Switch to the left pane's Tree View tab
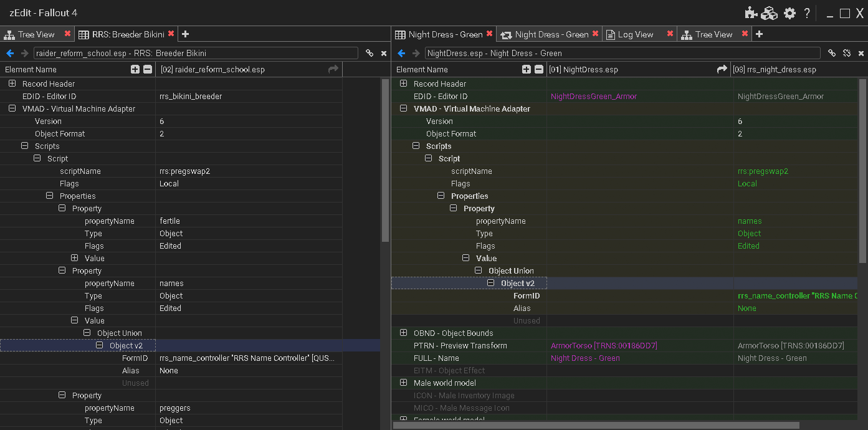 [x=36, y=34]
